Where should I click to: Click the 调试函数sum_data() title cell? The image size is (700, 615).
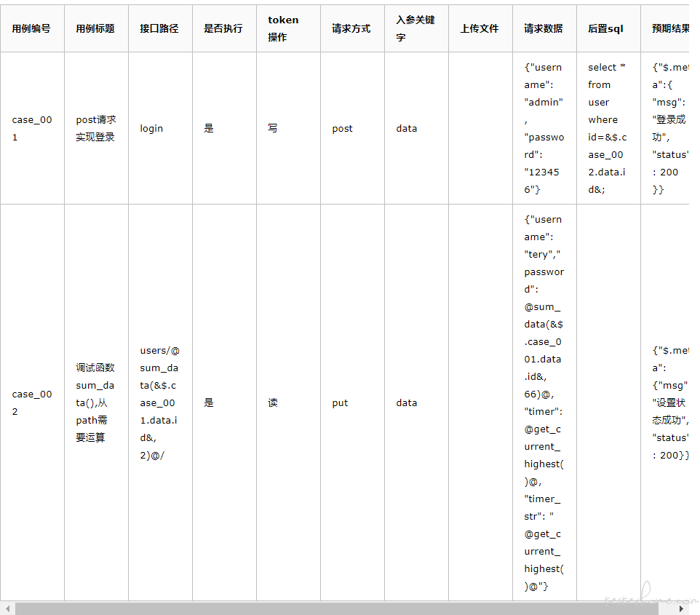[95, 403]
